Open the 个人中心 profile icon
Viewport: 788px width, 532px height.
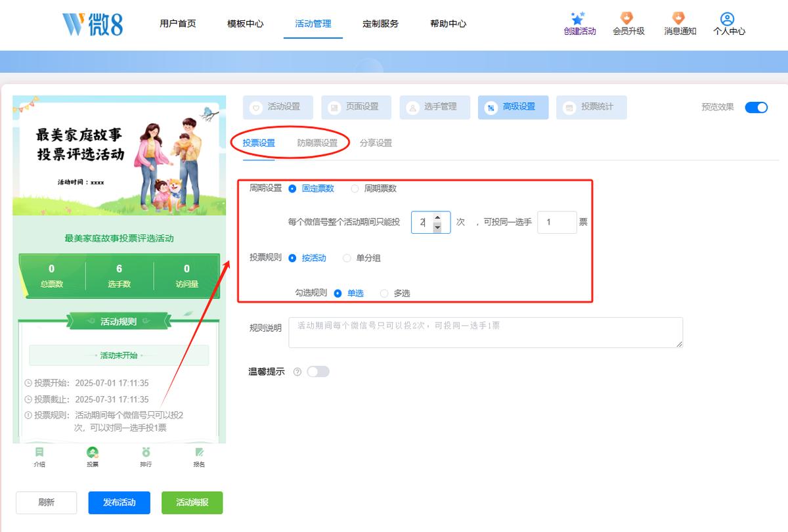727,18
